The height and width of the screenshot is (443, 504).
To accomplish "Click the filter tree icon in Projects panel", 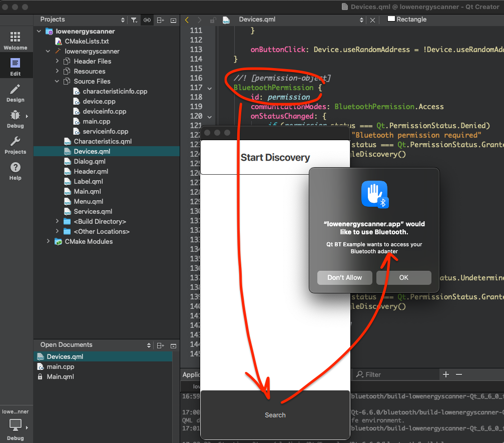I will (x=134, y=20).
